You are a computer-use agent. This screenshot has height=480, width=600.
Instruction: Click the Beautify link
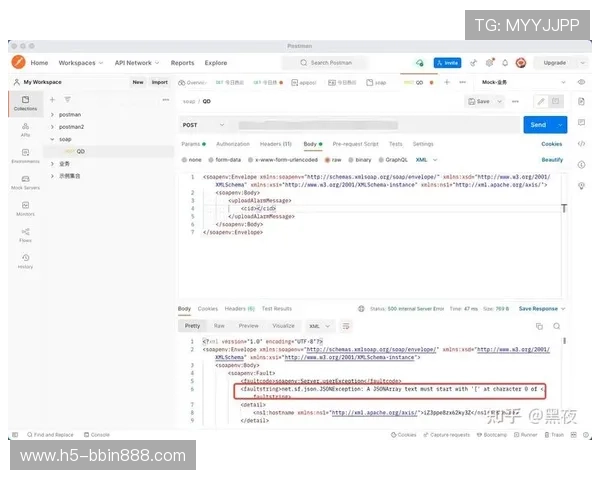552,159
